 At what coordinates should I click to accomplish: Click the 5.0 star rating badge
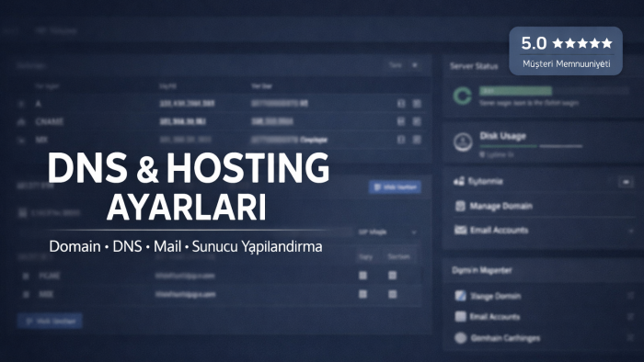point(566,51)
